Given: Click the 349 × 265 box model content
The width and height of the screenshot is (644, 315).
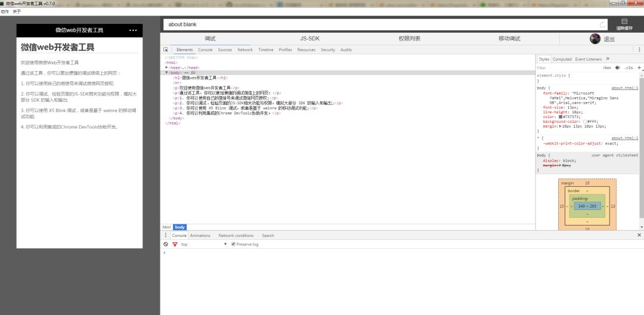Looking at the screenshot, I should [x=587, y=206].
